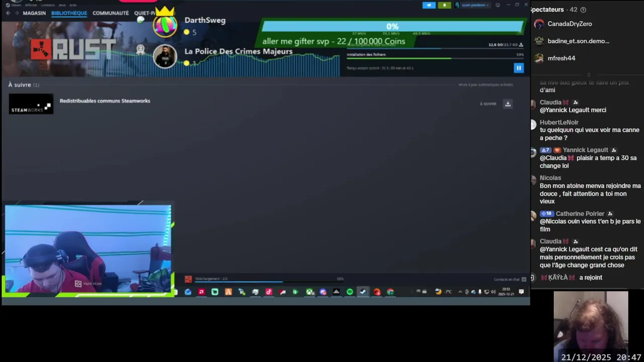The image size is (644, 362).
Task: Click the Steam taskbar icon
Action: coord(363,292)
